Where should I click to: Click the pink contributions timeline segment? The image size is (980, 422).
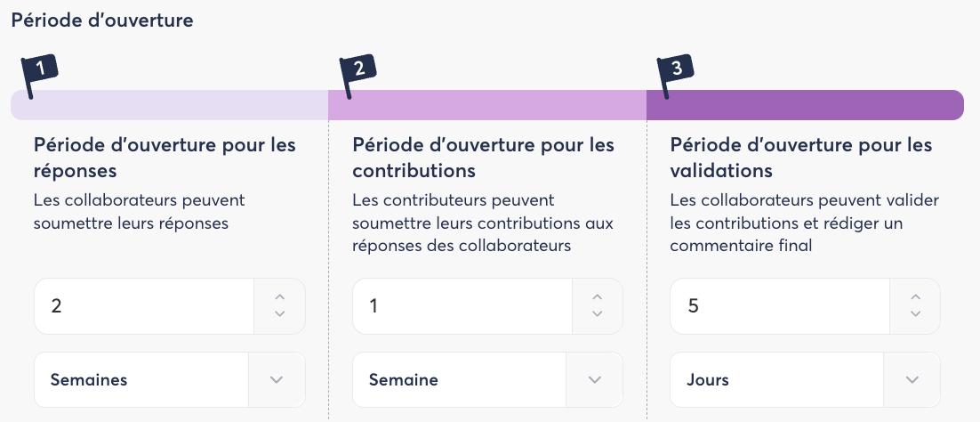click(487, 105)
